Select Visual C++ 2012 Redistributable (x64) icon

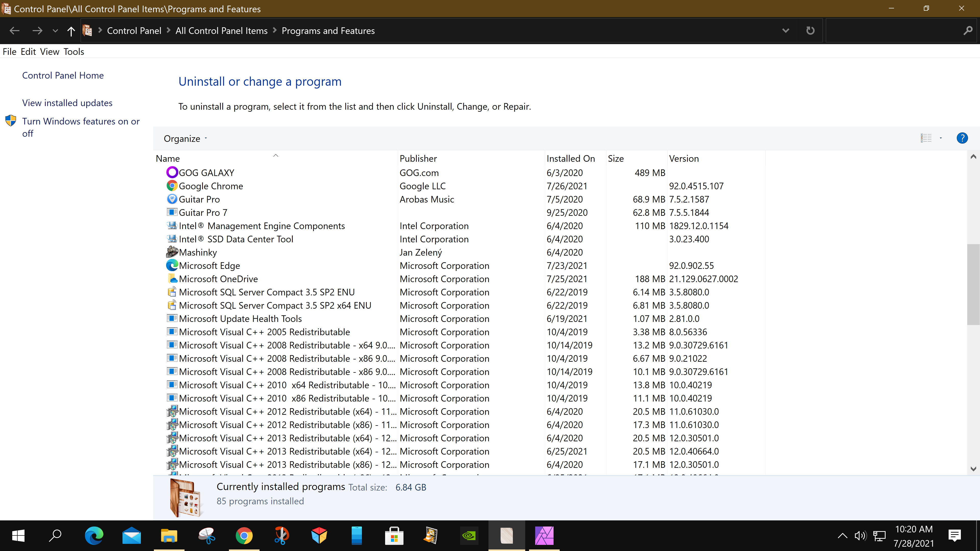point(172,411)
